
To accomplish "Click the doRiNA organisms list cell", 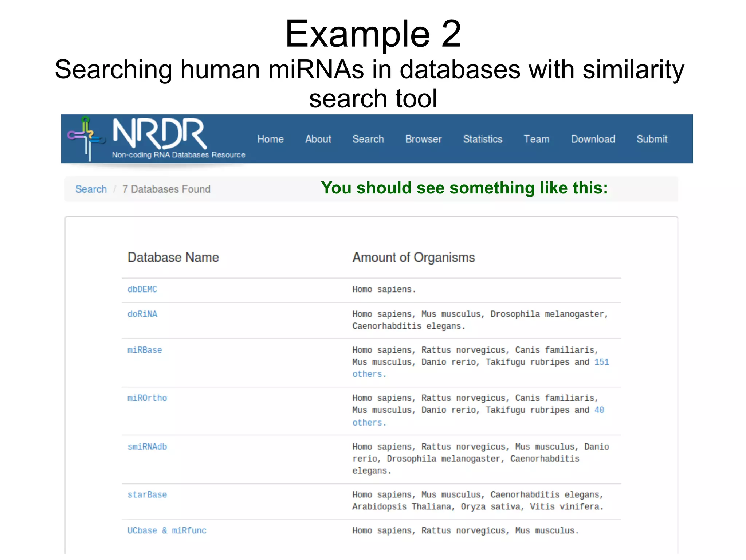I will point(480,320).
